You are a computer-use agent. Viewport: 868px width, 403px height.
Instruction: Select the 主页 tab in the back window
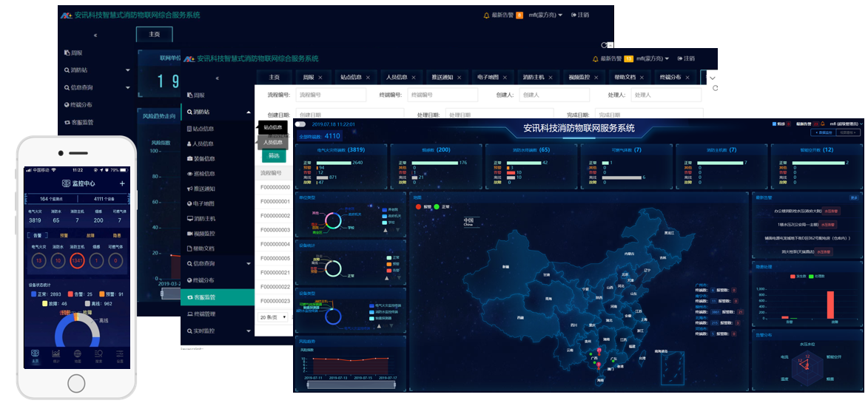(x=155, y=34)
